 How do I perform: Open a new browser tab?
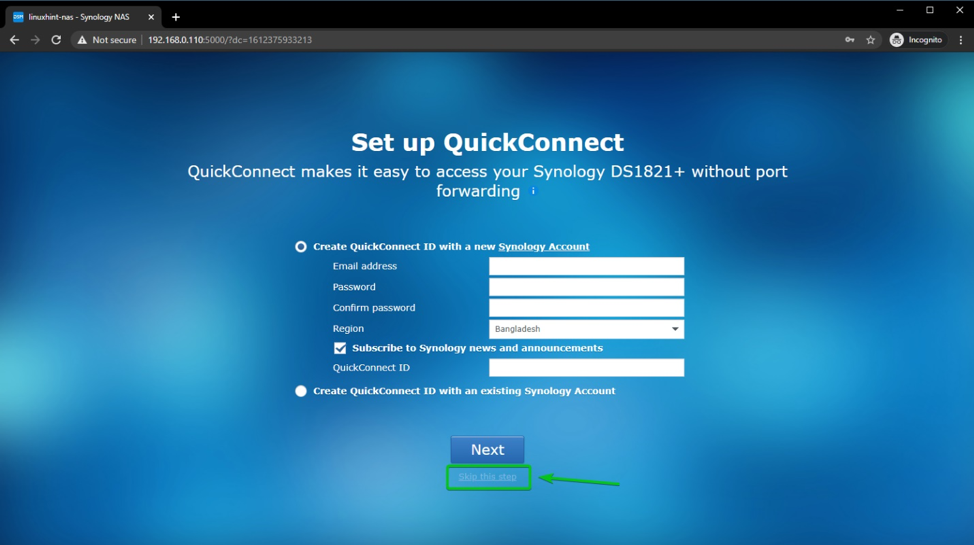click(x=176, y=17)
